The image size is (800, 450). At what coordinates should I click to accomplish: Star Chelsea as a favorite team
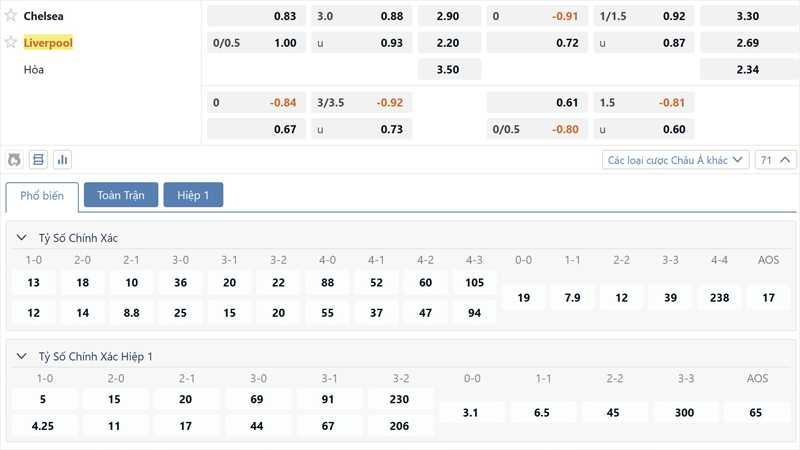pyautogui.click(x=11, y=16)
